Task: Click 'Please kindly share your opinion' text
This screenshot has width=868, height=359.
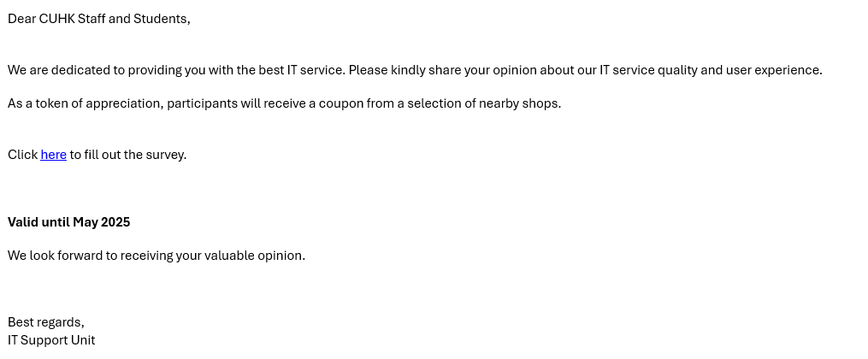Action: pos(443,71)
